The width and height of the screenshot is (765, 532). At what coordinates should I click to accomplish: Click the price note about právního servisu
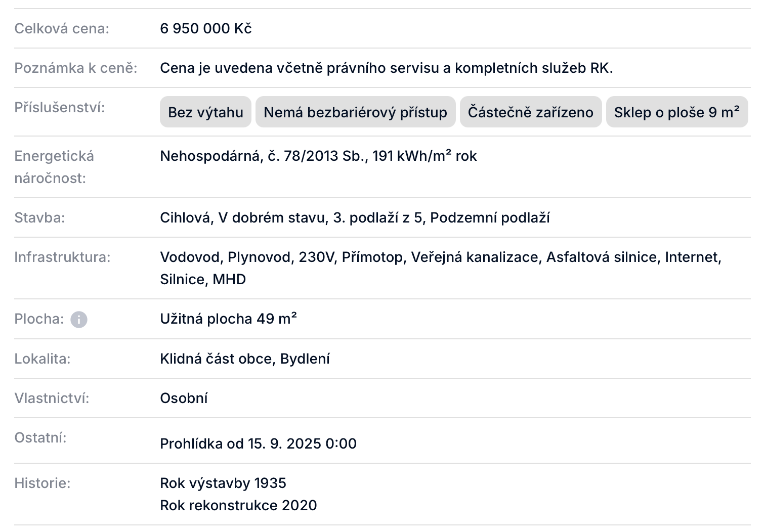pos(387,68)
